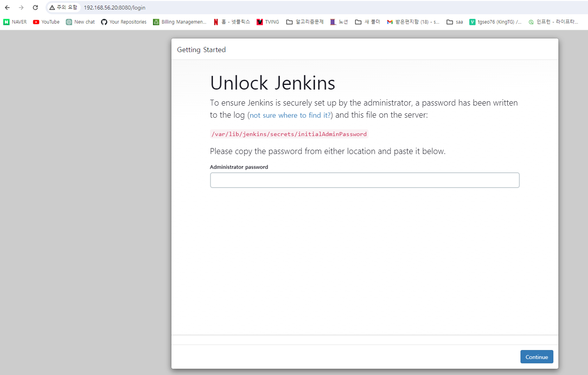Reload the page with refresh icon
Viewport: 588px width, 375px height.
pyautogui.click(x=35, y=8)
